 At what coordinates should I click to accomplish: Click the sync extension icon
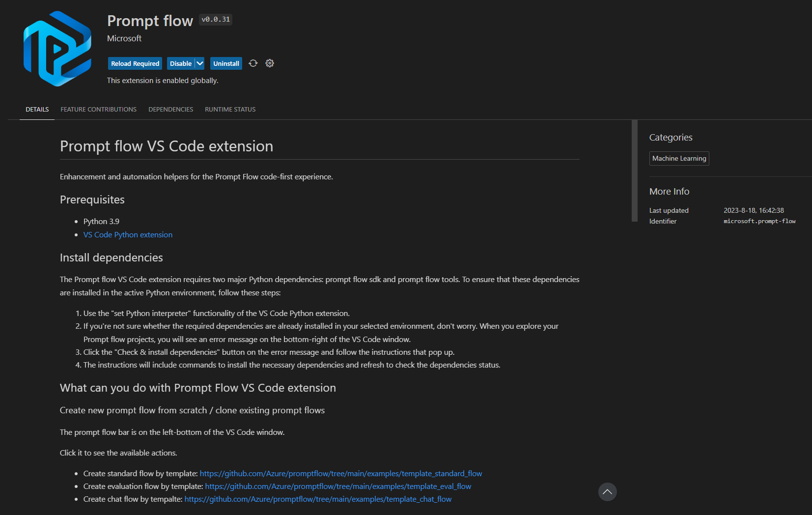pos(253,63)
